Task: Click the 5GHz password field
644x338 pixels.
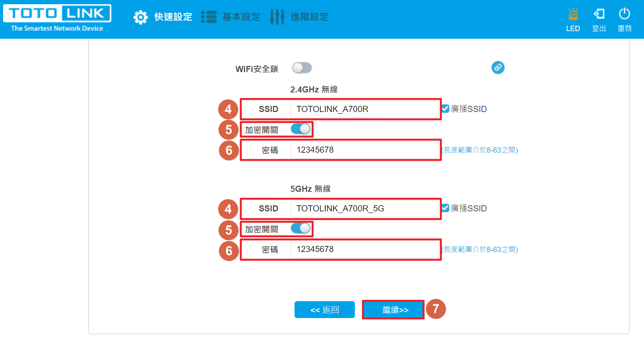Action: [364, 249]
